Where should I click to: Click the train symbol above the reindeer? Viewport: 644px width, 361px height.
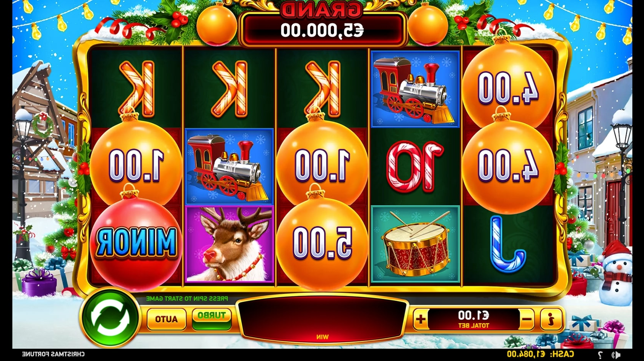click(x=229, y=167)
